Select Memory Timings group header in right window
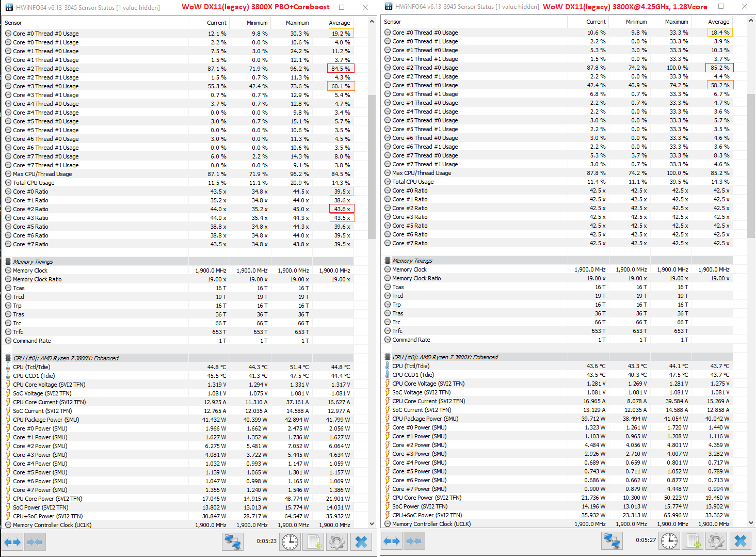756x557 pixels. 557,261
